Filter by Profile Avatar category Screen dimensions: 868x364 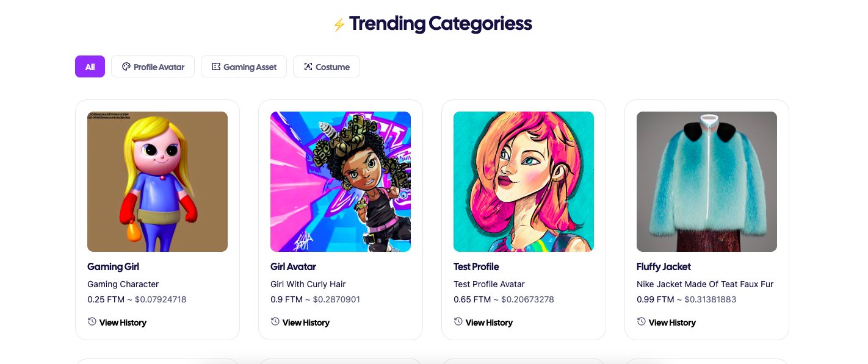coord(153,66)
